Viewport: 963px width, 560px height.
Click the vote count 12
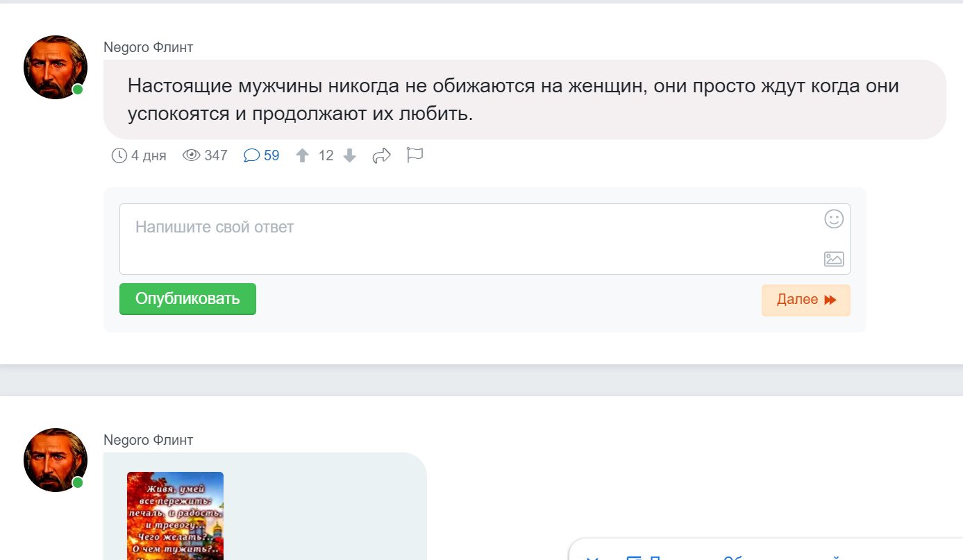tap(326, 155)
